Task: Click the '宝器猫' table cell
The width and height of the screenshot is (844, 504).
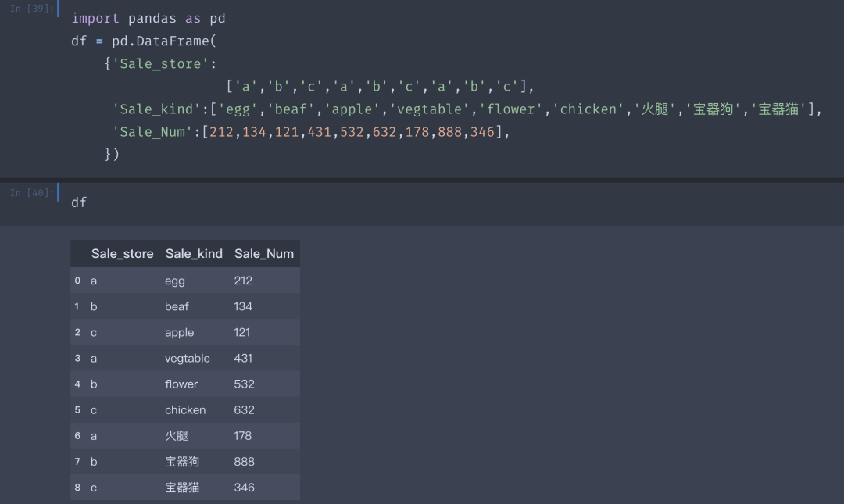Action: [x=182, y=487]
